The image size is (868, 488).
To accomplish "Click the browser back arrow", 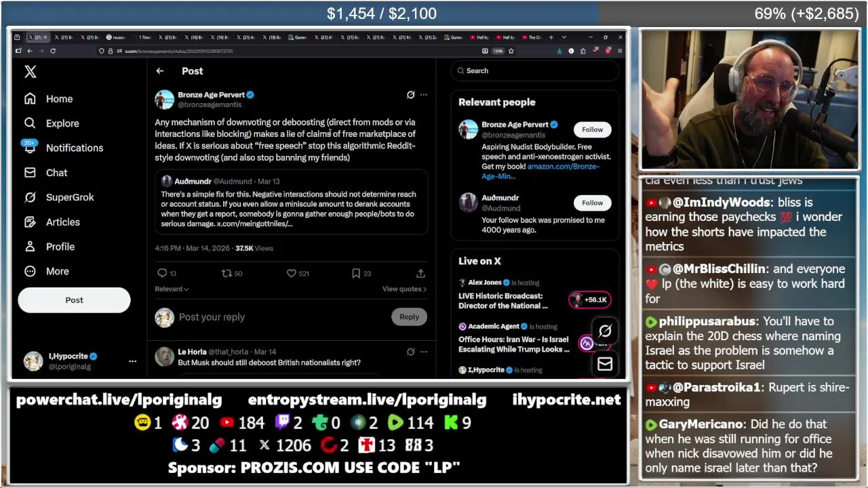I will [30, 51].
